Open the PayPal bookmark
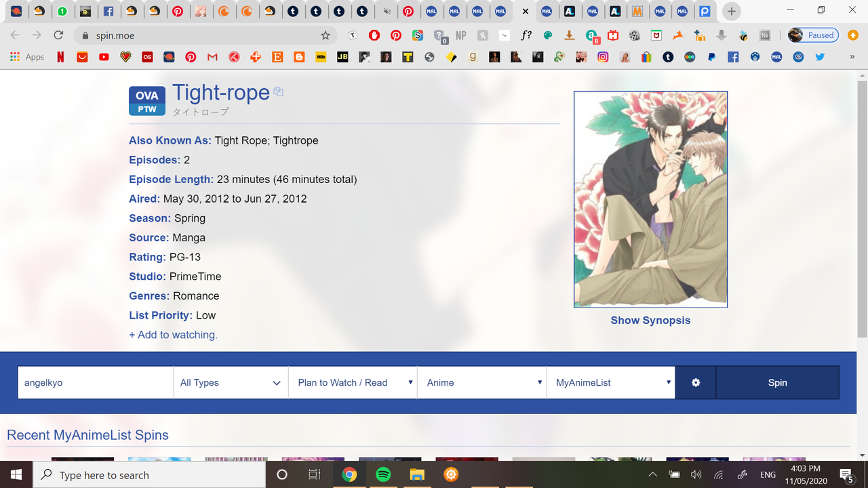 (711, 58)
